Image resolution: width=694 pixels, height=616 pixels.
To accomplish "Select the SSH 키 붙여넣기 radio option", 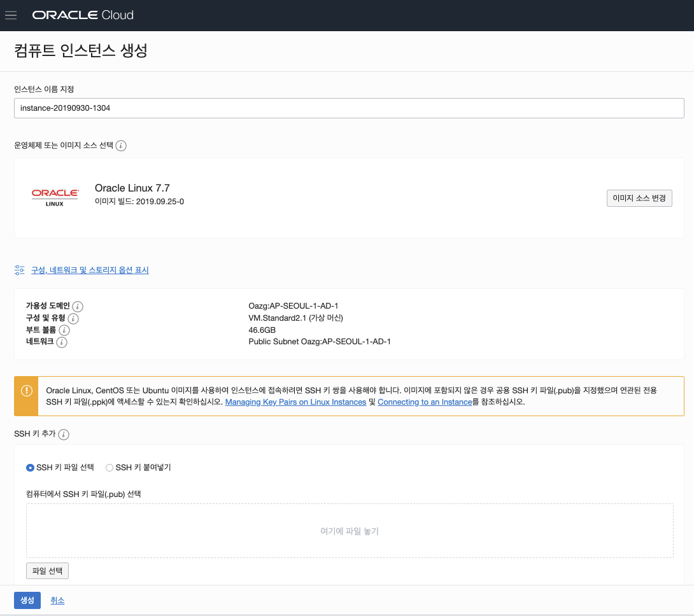I will coord(110,468).
